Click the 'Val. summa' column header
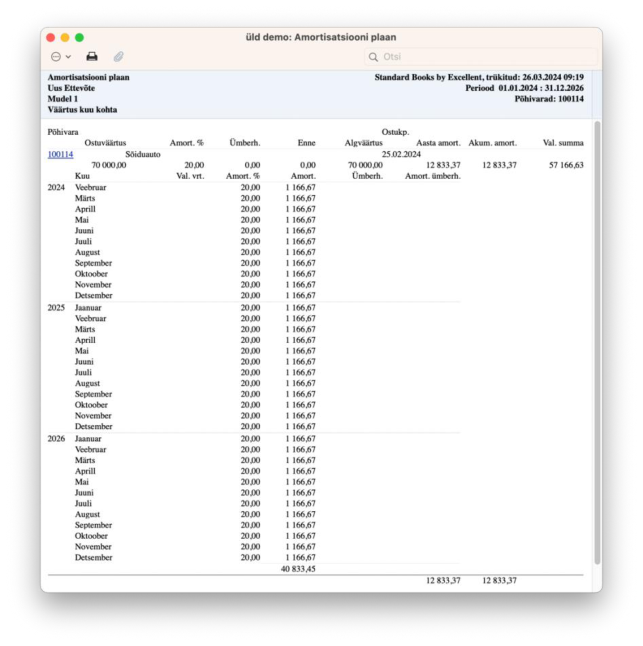 563,143
